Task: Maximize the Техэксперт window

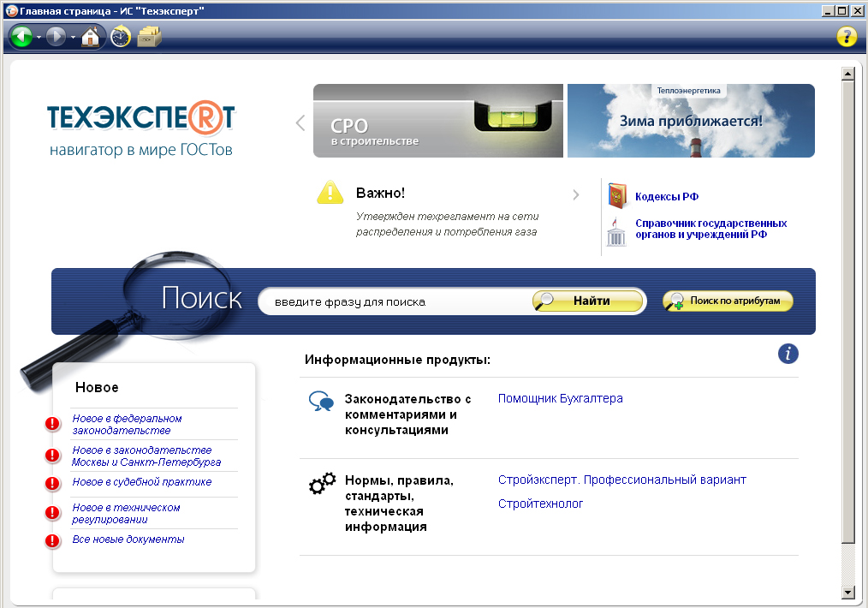Action: (x=841, y=10)
